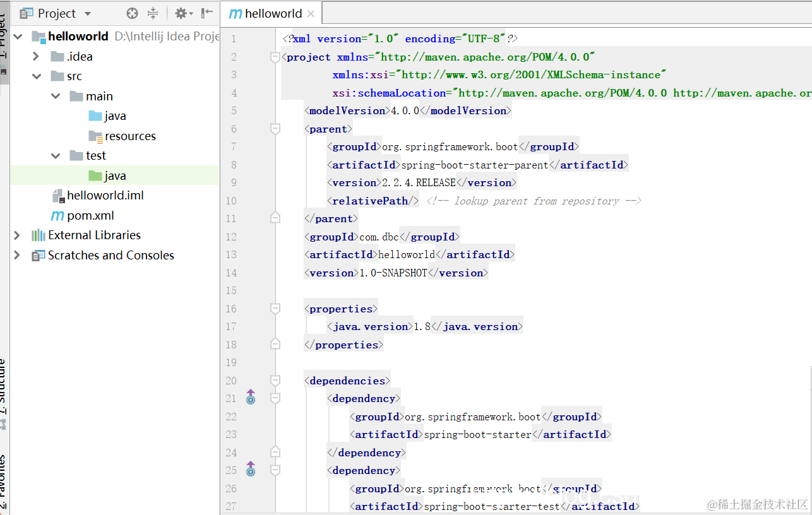Collapse the src folder arrow
This screenshot has height=515, width=812.
point(37,76)
